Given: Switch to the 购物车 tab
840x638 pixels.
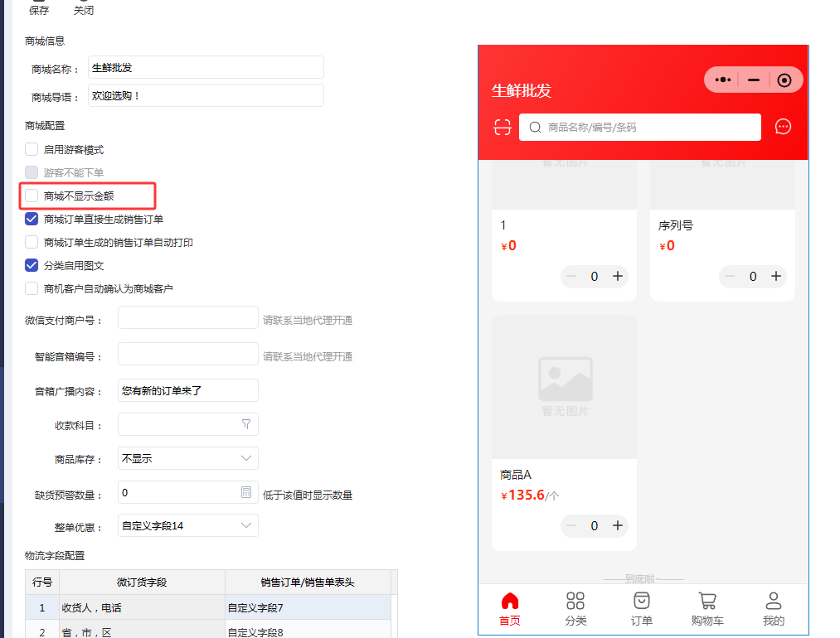Looking at the screenshot, I should click(706, 609).
